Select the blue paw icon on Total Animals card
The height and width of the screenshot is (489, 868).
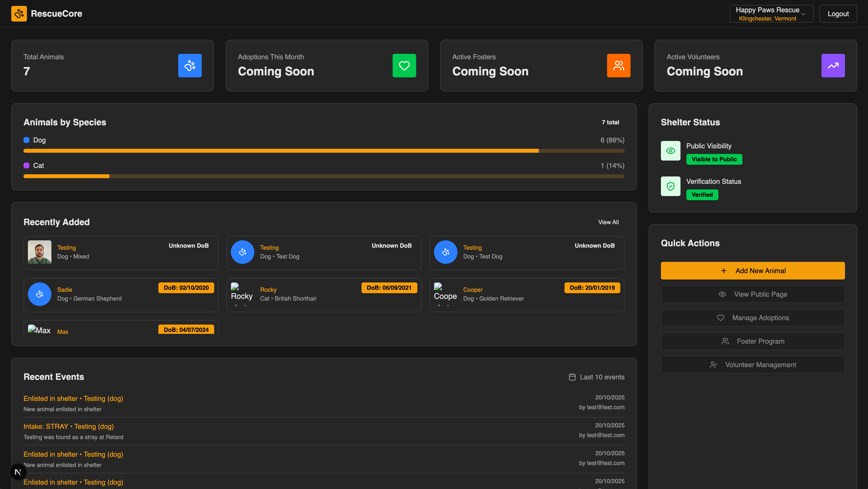point(190,65)
